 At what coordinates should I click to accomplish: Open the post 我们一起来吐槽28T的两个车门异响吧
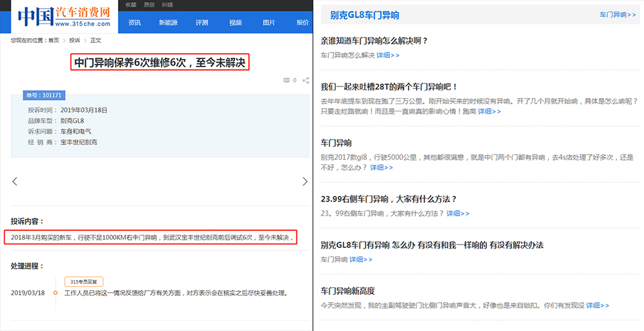coord(389,87)
